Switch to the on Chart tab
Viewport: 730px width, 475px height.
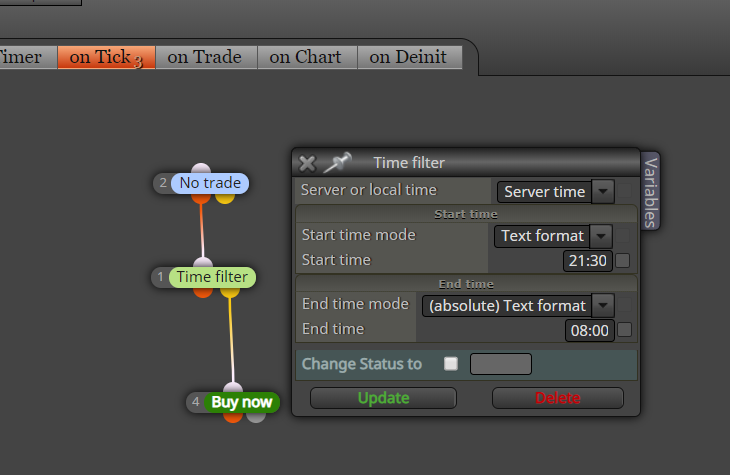[x=307, y=57]
